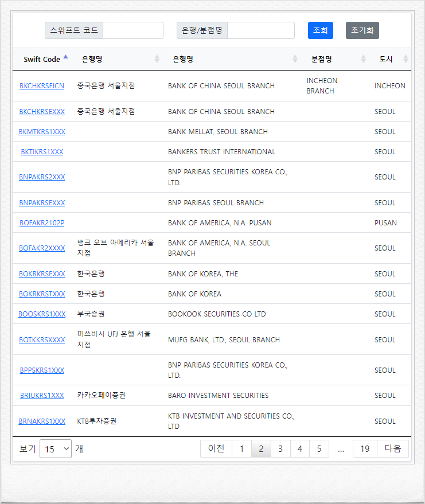Open the BKMTKRS1XXX swift code link
This screenshot has width=425, height=504.
pyautogui.click(x=42, y=131)
